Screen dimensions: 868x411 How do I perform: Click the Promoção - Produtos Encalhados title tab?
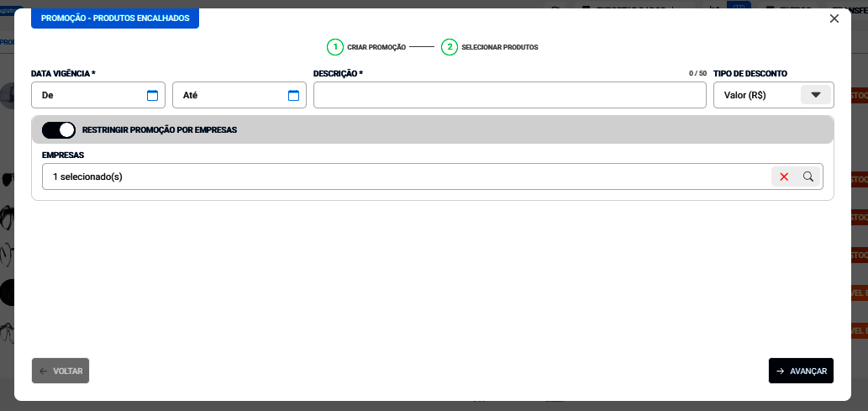pyautogui.click(x=115, y=18)
